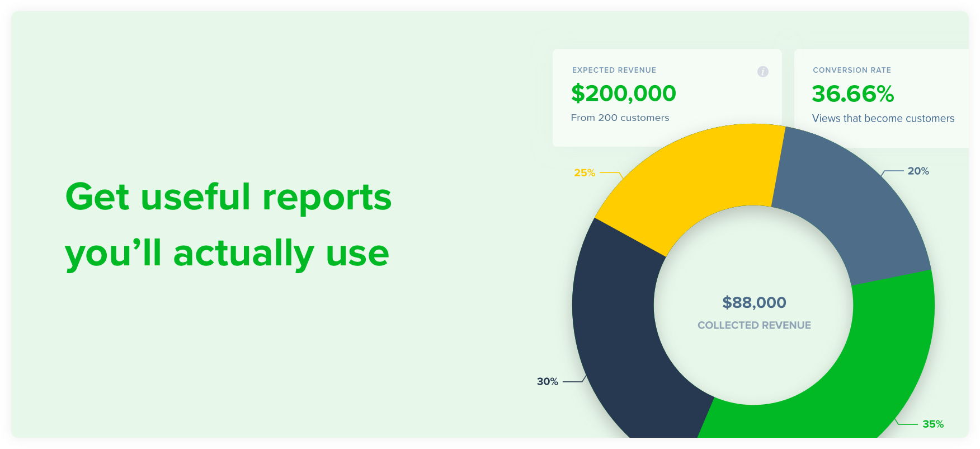This screenshot has height=449, width=980.
Task: Click the 20% chart label
Action: tap(918, 171)
